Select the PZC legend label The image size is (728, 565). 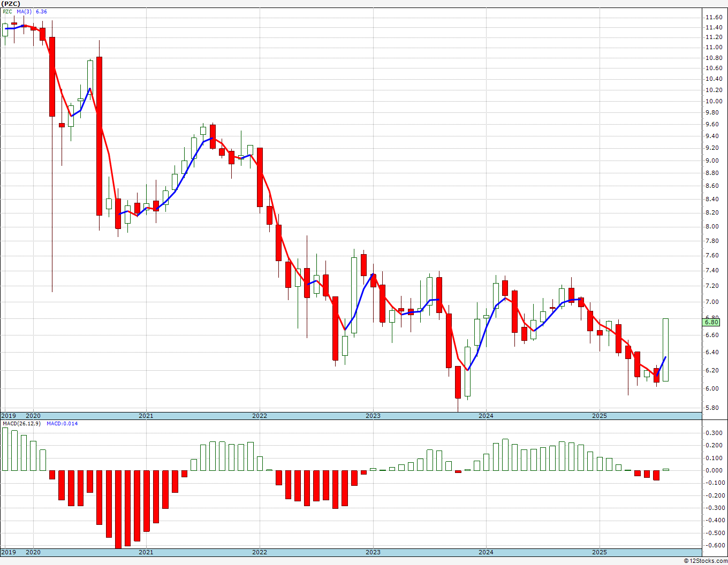[x=7, y=11]
